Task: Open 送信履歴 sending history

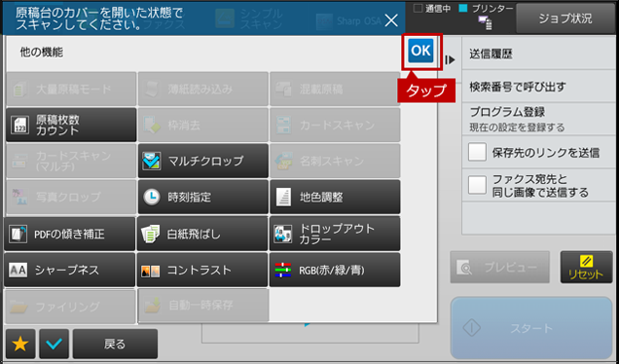Action: click(538, 54)
